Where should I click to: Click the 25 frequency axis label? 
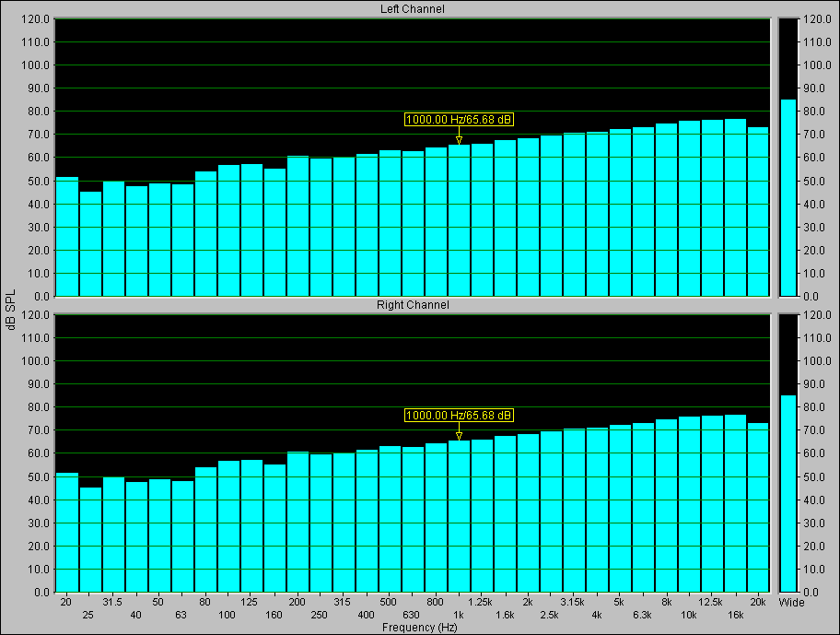(87, 615)
